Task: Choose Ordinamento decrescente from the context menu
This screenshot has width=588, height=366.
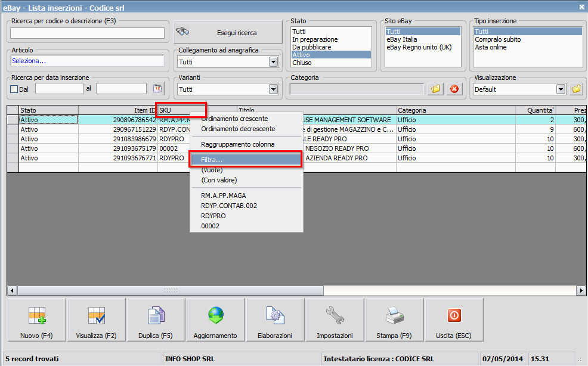Action: pos(246,129)
